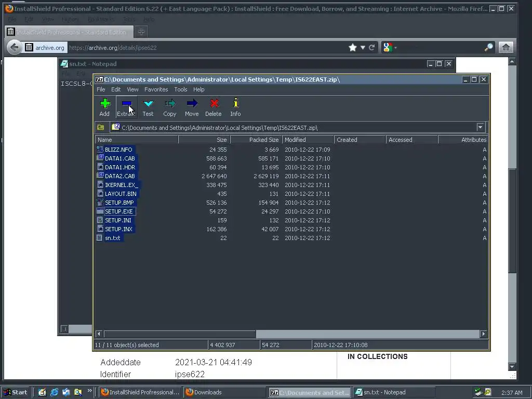Select the SETUP.INI file row
Screen dimensions: 532x399
click(291, 220)
